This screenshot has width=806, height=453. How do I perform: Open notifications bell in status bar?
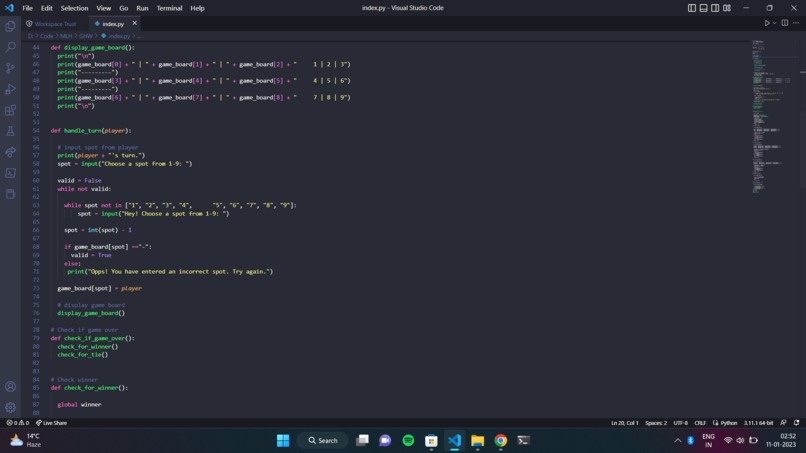[796, 423]
